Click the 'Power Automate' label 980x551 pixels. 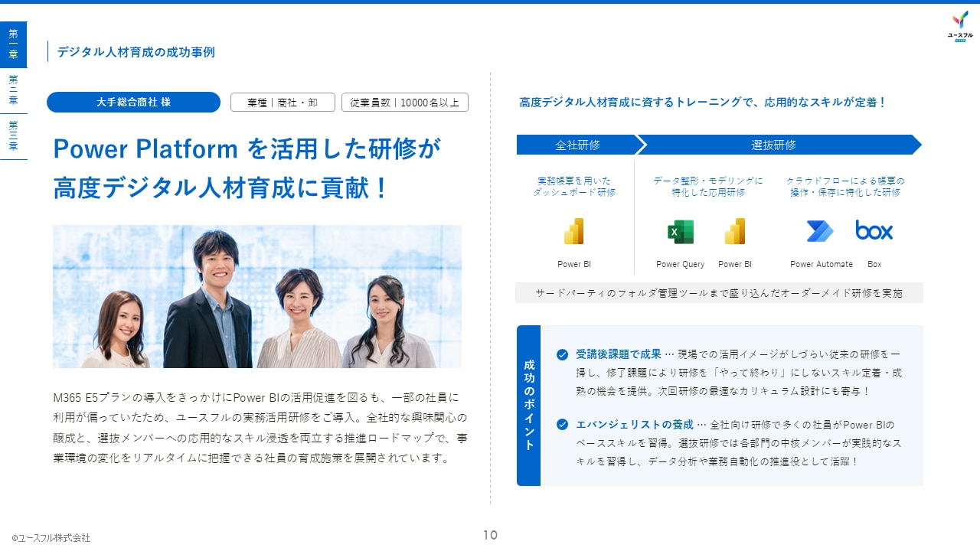pyautogui.click(x=822, y=264)
